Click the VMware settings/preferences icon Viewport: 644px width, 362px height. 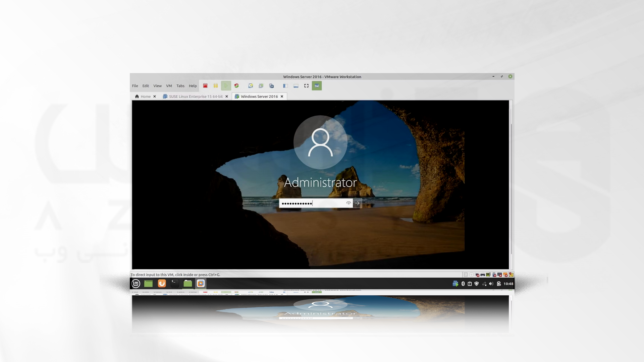pyautogui.click(x=272, y=86)
